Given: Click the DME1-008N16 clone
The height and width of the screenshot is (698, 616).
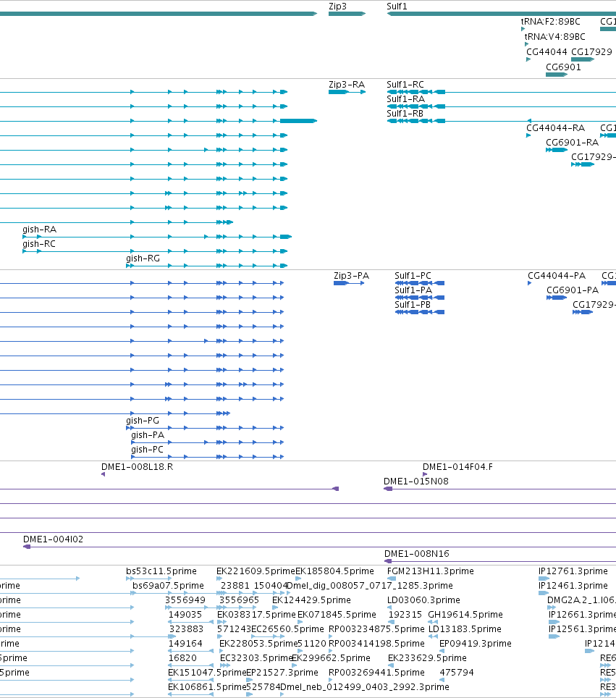Looking at the screenshot, I should (x=500, y=561).
